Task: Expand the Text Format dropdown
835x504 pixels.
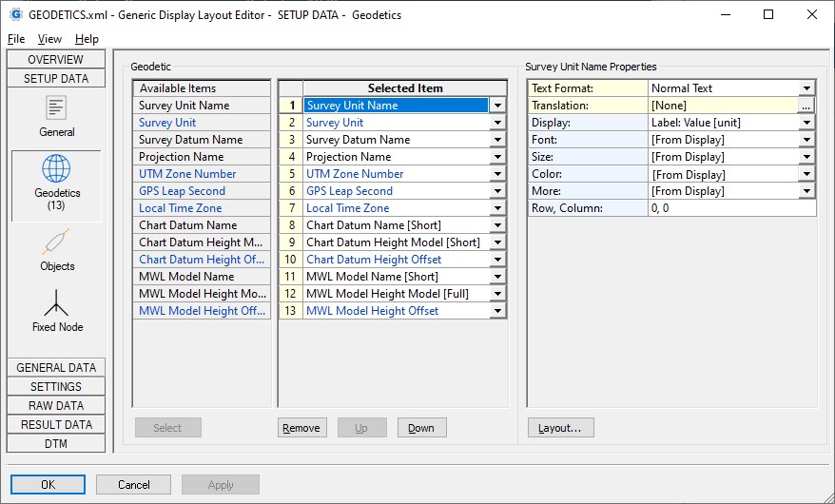Action: pos(806,88)
